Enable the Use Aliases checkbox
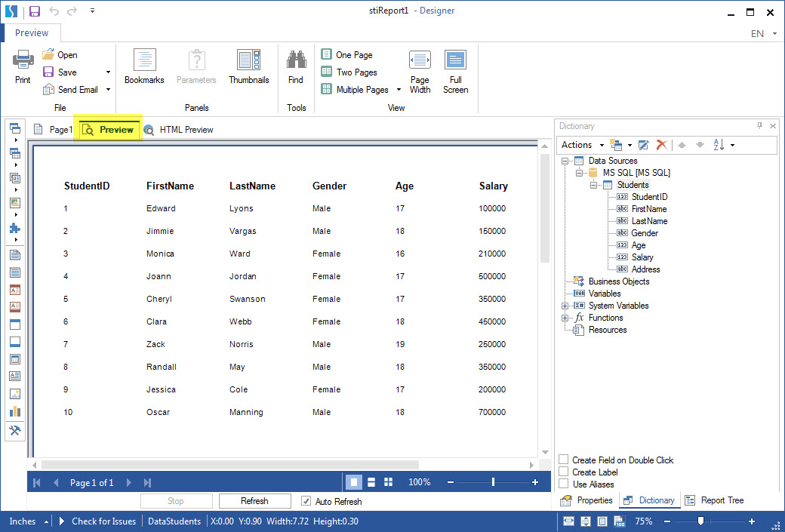This screenshot has width=785, height=532. tap(562, 484)
